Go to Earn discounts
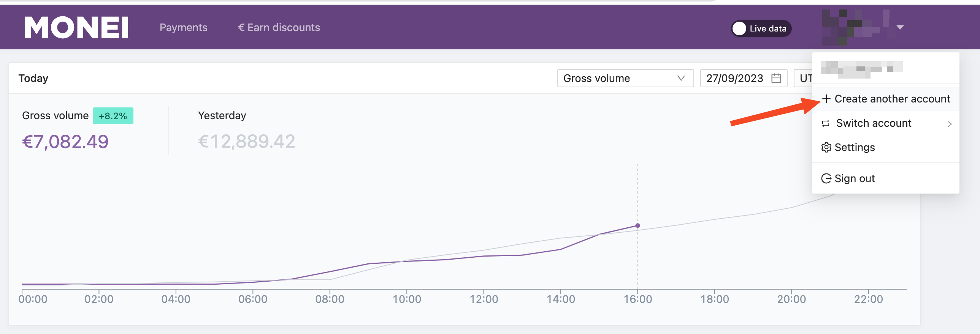The height and width of the screenshot is (334, 980). pyautogui.click(x=279, y=27)
